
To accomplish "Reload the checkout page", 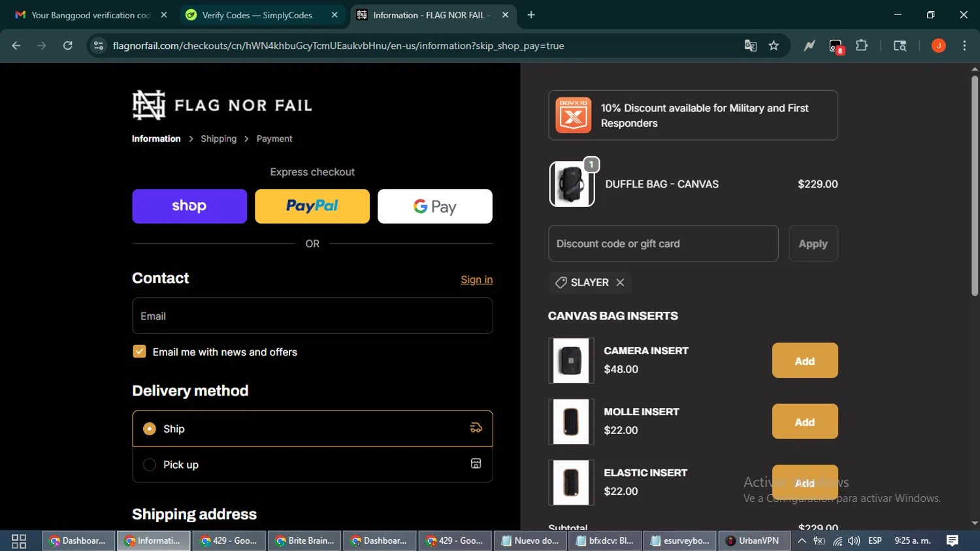I will click(68, 46).
